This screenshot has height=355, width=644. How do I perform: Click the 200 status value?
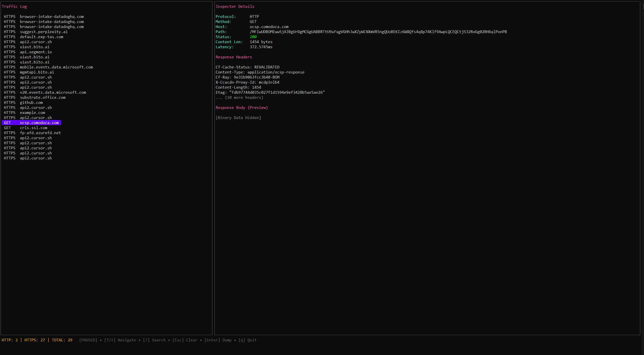point(253,37)
